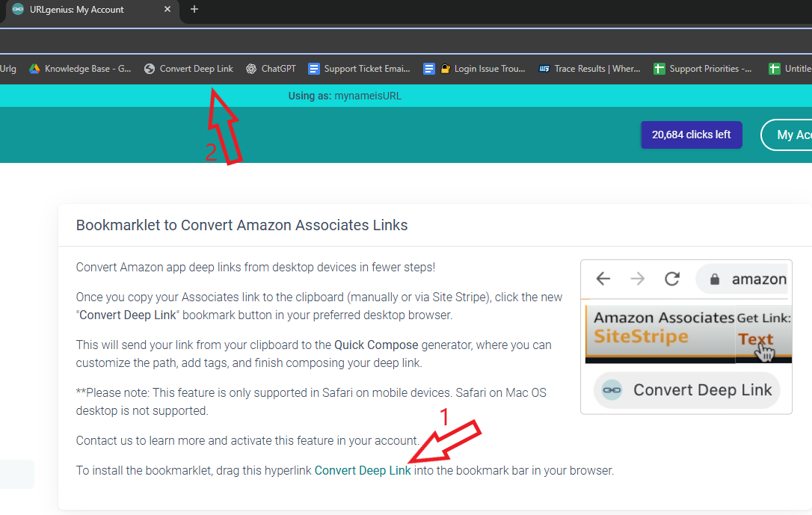This screenshot has height=515, width=812.
Task: Click the 20,684 clicks left button
Action: click(691, 135)
